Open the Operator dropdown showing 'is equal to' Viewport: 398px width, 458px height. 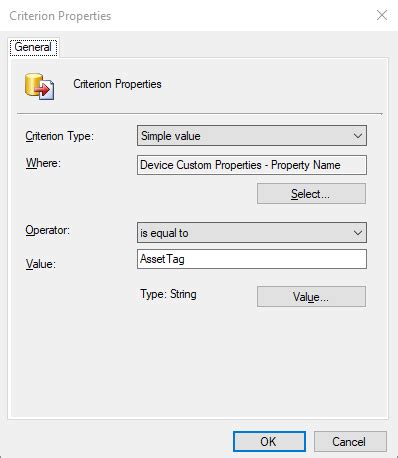pyautogui.click(x=252, y=233)
